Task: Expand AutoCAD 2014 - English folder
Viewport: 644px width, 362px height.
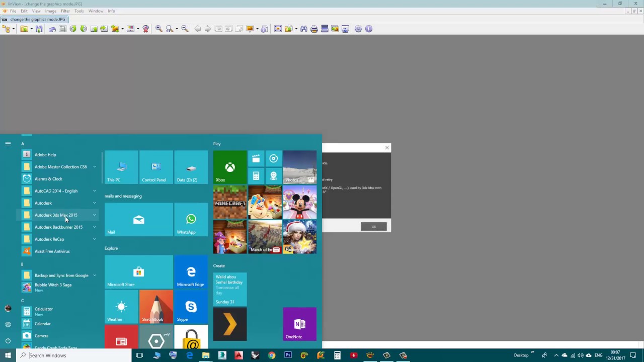Action: point(94,191)
